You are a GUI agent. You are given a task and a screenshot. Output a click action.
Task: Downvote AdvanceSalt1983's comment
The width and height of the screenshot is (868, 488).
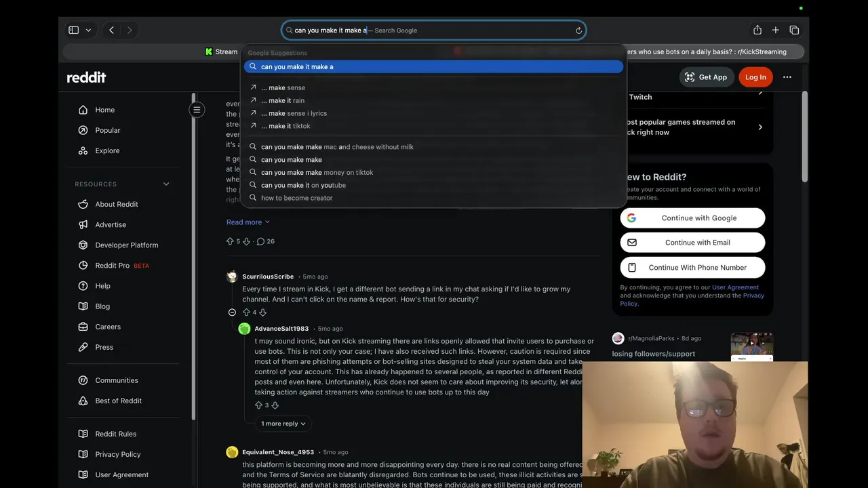[x=275, y=405]
